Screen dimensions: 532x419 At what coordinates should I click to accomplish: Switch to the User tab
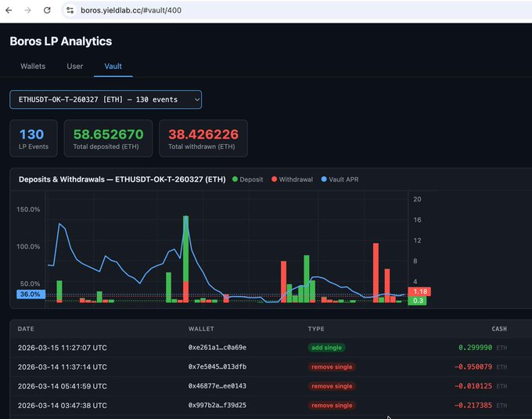tap(74, 67)
